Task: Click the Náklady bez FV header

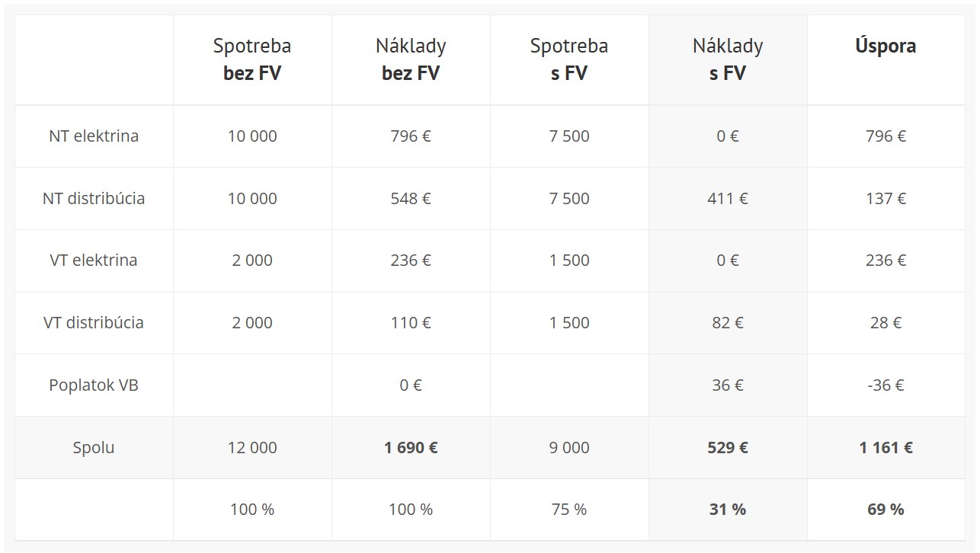Action: point(411,59)
